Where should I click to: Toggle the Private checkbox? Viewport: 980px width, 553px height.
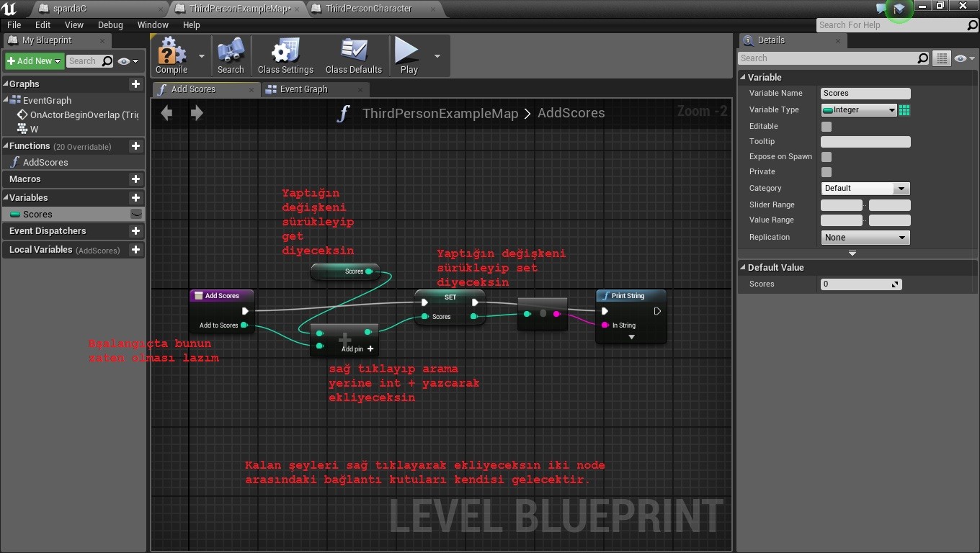coord(827,172)
